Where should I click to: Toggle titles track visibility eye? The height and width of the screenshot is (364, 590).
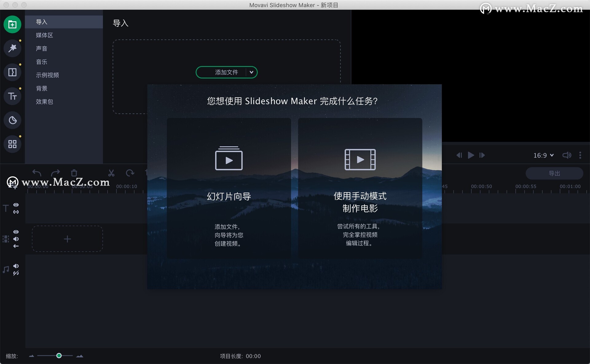coord(16,205)
